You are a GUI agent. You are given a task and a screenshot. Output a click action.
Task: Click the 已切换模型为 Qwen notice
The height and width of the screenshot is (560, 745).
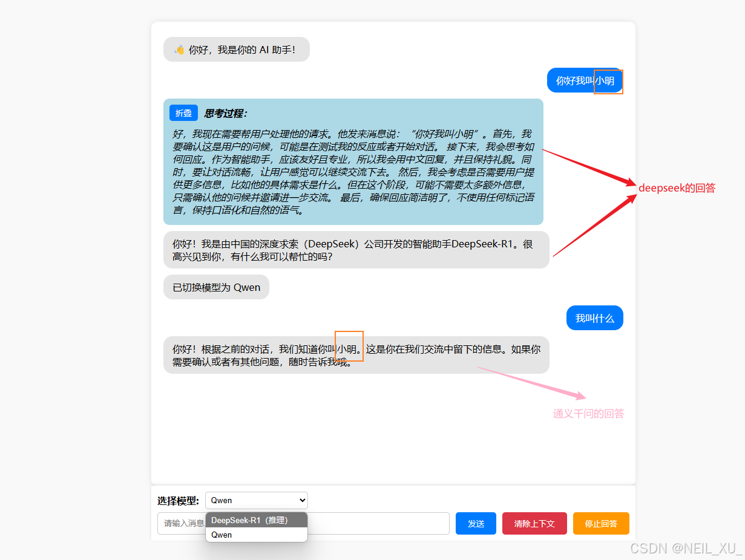click(x=216, y=287)
